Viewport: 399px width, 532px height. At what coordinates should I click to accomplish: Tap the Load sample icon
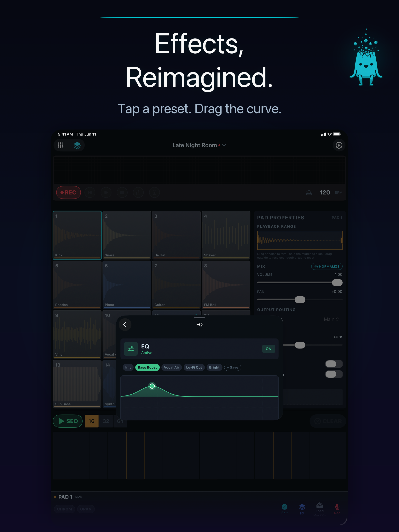click(320, 505)
